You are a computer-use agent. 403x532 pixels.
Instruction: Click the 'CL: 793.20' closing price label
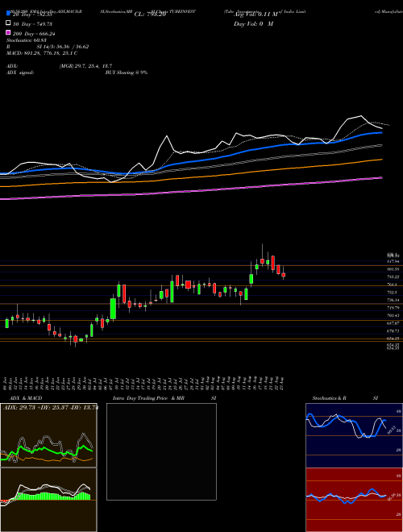[x=150, y=15]
